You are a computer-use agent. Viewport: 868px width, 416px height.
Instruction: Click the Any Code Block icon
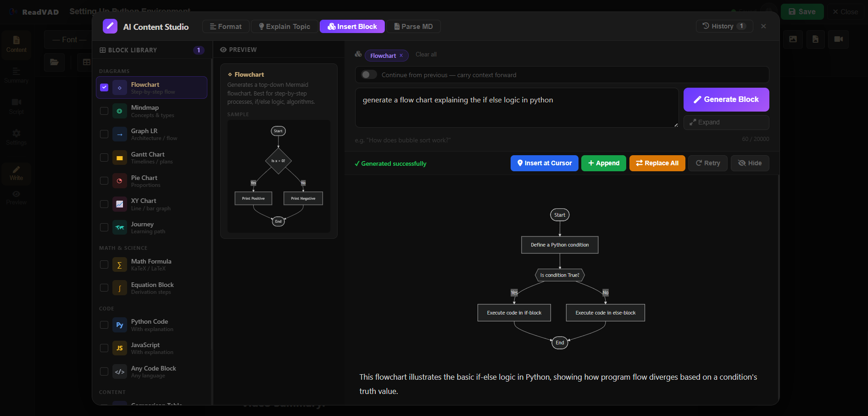point(120,371)
